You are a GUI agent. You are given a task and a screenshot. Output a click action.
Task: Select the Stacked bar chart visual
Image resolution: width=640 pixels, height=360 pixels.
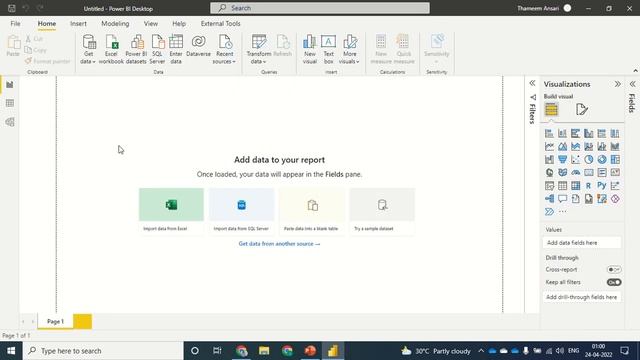tap(549, 133)
